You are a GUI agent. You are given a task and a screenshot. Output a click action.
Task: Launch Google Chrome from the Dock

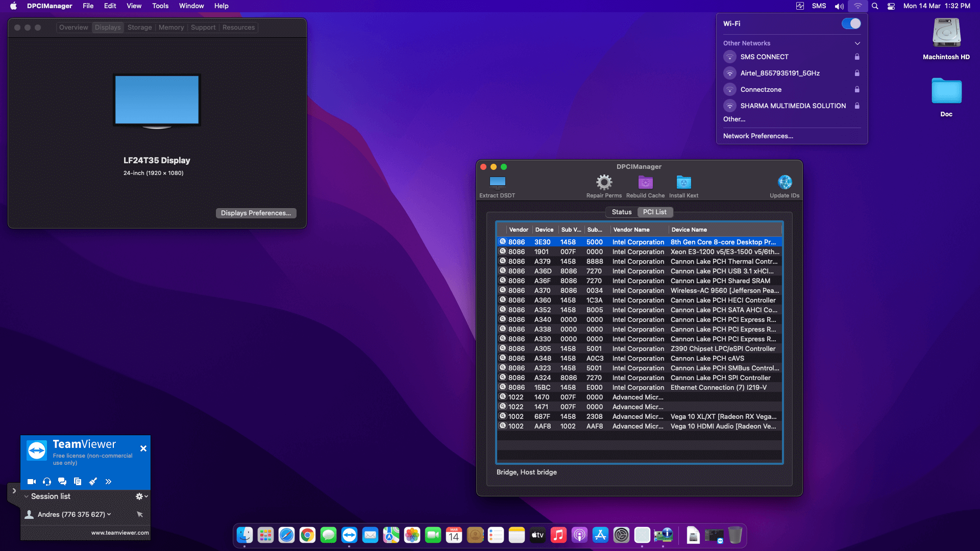(x=307, y=535)
